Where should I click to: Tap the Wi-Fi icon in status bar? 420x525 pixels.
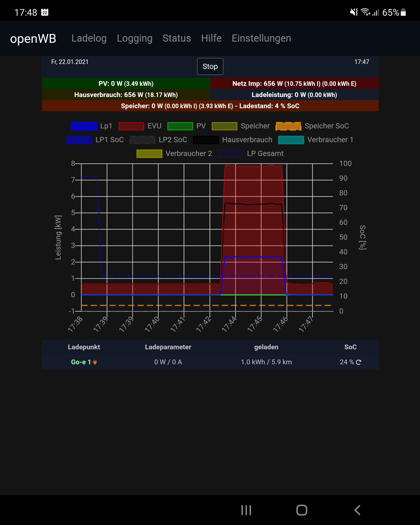[365, 12]
